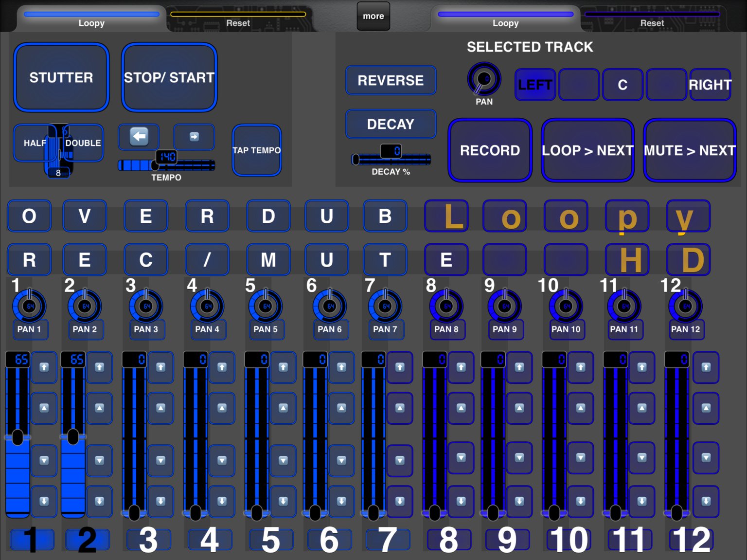Toggle the Loopy 'L' button on track 8

point(446,216)
